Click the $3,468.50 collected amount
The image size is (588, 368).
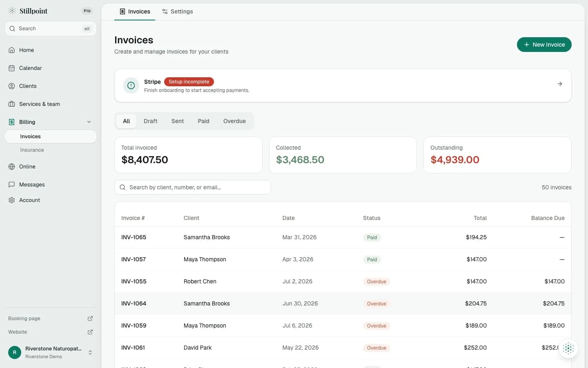(x=300, y=159)
